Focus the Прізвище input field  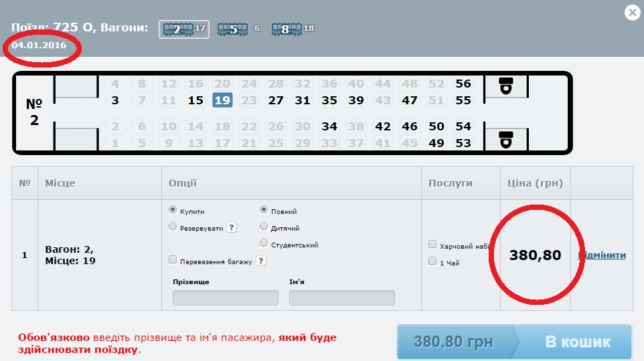pyautogui.click(x=226, y=298)
